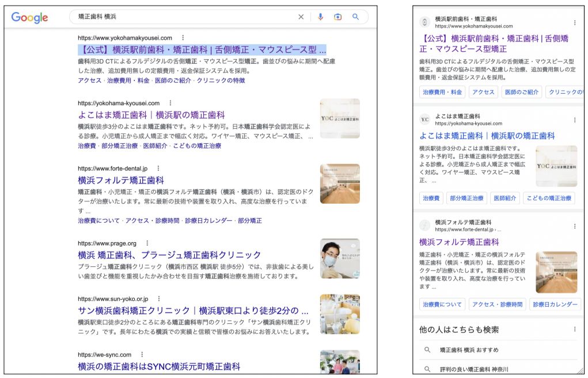Open 横浜フォルテ矯正歯科 title in mobile view
Viewport: 588px width, 378px height.
459,242
